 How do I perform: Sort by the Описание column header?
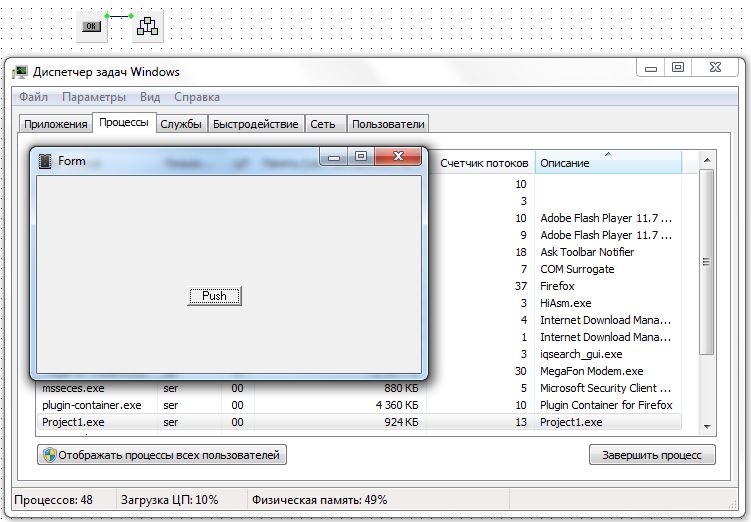608,163
